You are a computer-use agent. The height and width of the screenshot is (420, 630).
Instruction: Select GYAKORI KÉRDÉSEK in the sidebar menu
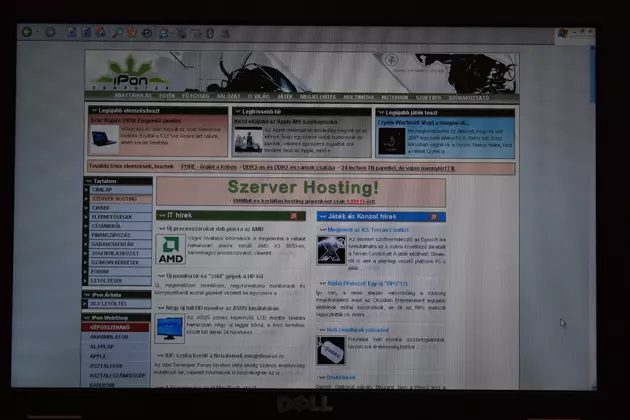tap(119, 262)
